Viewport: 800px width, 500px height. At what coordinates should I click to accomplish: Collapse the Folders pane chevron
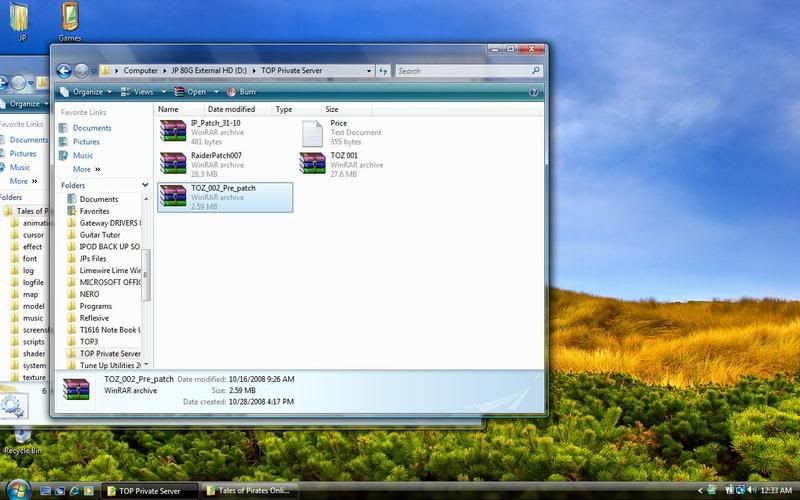click(145, 185)
